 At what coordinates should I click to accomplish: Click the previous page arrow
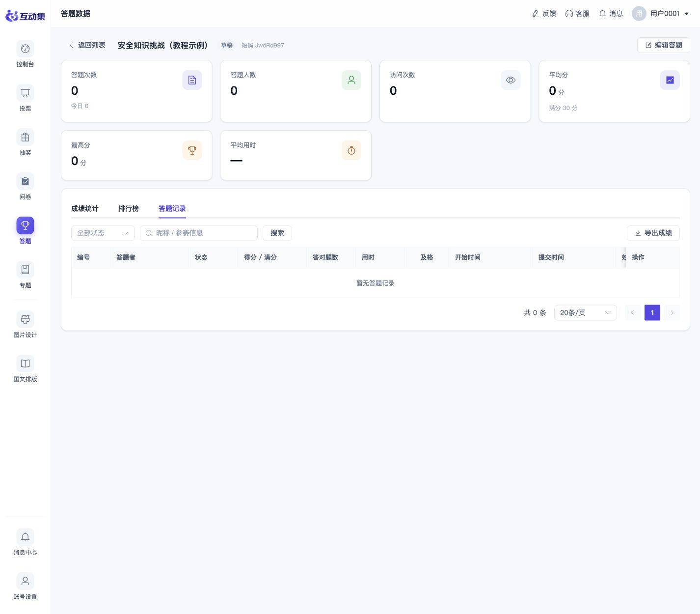coord(633,312)
